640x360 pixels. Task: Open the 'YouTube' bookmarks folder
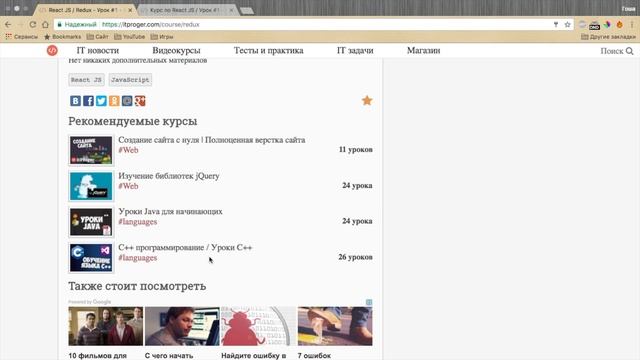click(129, 37)
